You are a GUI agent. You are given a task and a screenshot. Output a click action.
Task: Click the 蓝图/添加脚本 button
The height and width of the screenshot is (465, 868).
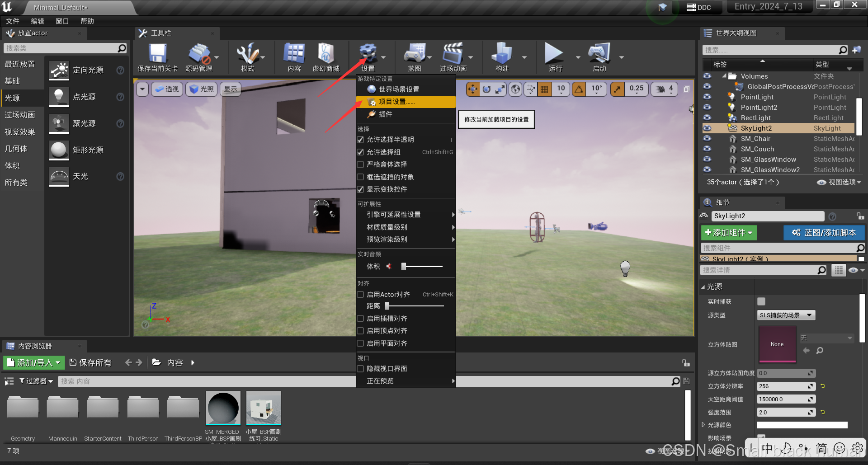click(824, 233)
